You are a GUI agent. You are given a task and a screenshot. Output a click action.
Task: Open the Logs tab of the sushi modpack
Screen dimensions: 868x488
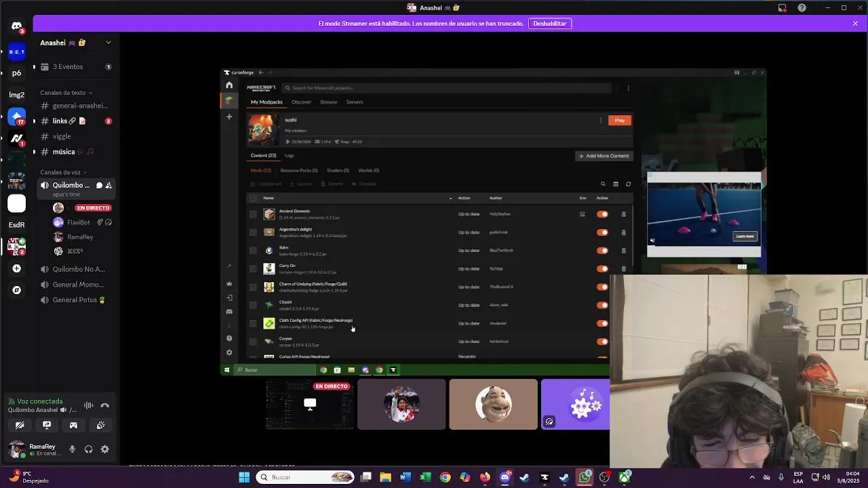click(290, 156)
